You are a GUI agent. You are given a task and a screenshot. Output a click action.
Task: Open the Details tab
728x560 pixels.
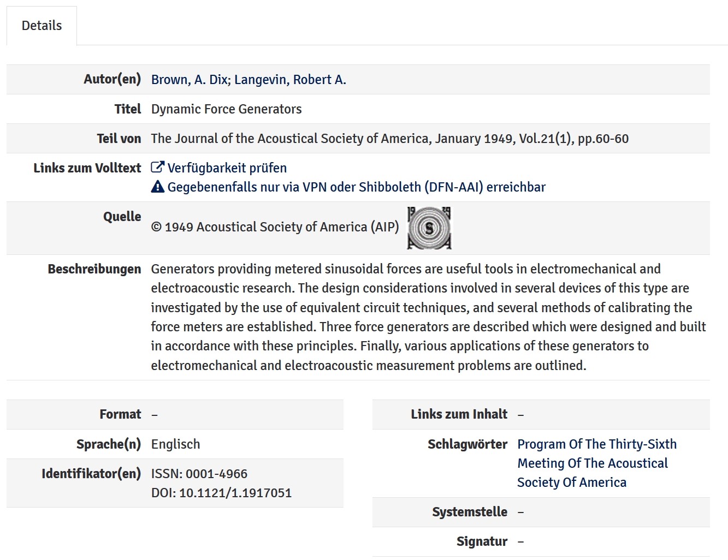pos(42,26)
